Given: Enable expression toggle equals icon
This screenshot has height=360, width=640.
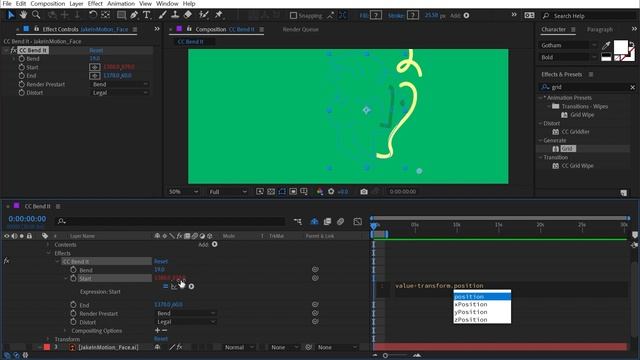Looking at the screenshot, I should [x=165, y=287].
